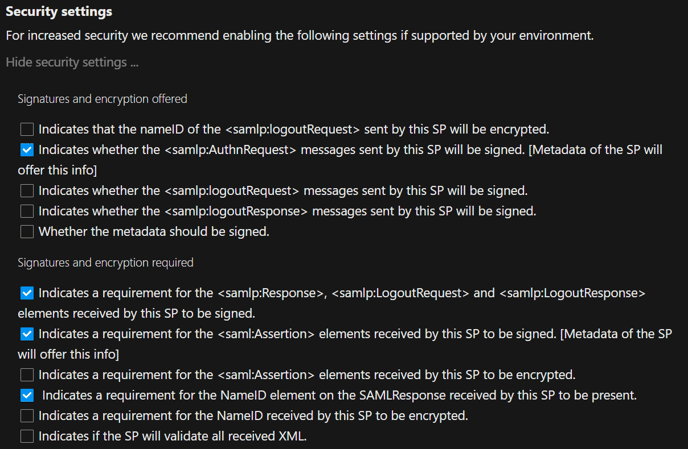This screenshot has width=688, height=449.
Task: Check requirement for NameID to be encrypted
Action: click(x=27, y=415)
